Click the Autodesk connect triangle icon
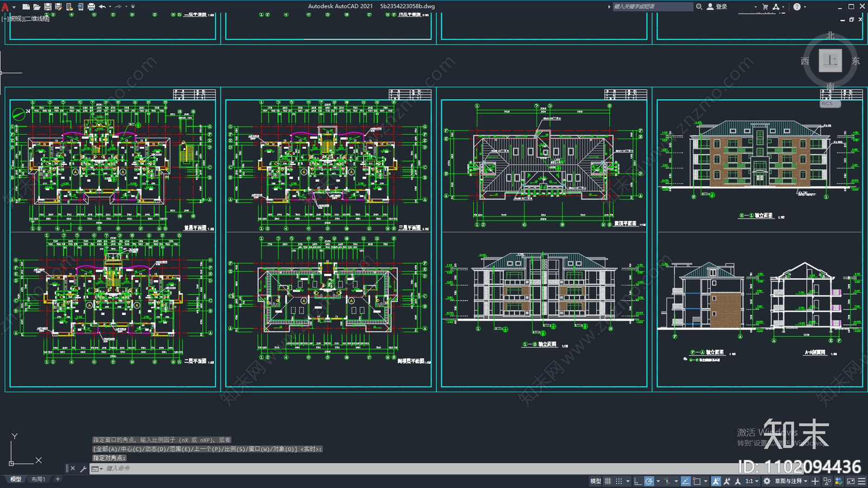Screen dimensions: 868x488 pyautogui.click(x=776, y=7)
